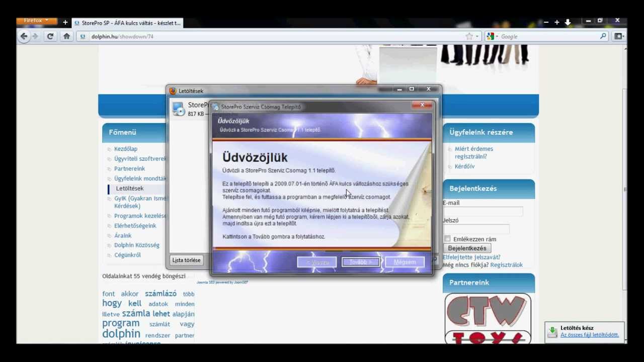Image resolution: width=644 pixels, height=362 pixels.
Task: Click the Bejelentkezés login button
Action: (x=467, y=248)
